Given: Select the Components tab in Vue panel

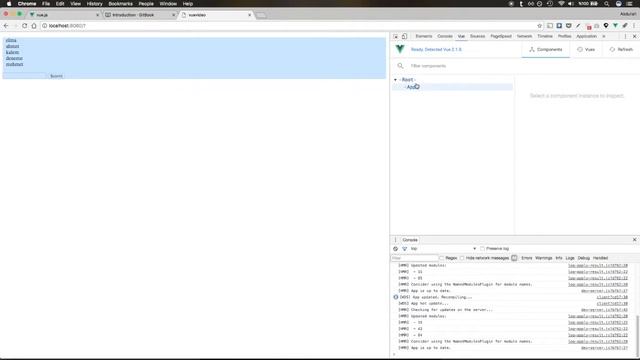Looking at the screenshot, I should [x=546, y=49].
